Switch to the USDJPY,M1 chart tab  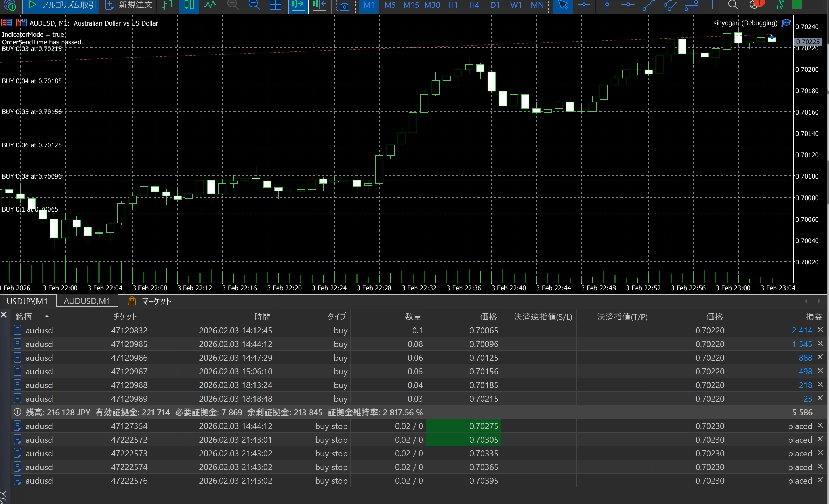tap(27, 301)
